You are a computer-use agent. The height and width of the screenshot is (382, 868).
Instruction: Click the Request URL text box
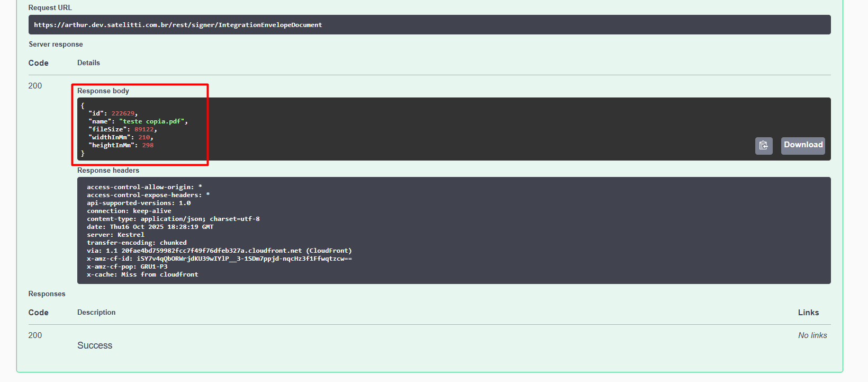pos(429,25)
